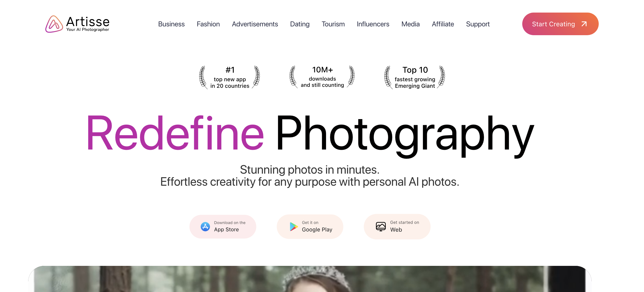644x292 pixels.
Task: Click the 10M+ downloads laurel badge
Action: pyautogui.click(x=322, y=77)
